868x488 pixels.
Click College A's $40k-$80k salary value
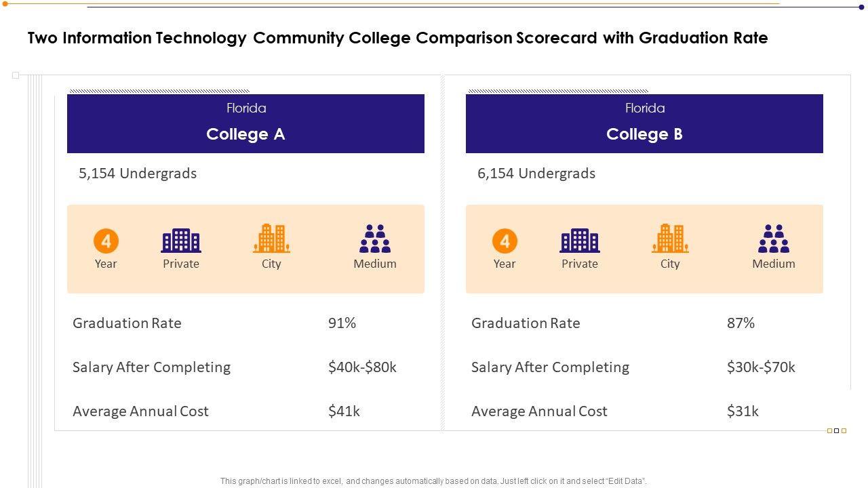362,367
